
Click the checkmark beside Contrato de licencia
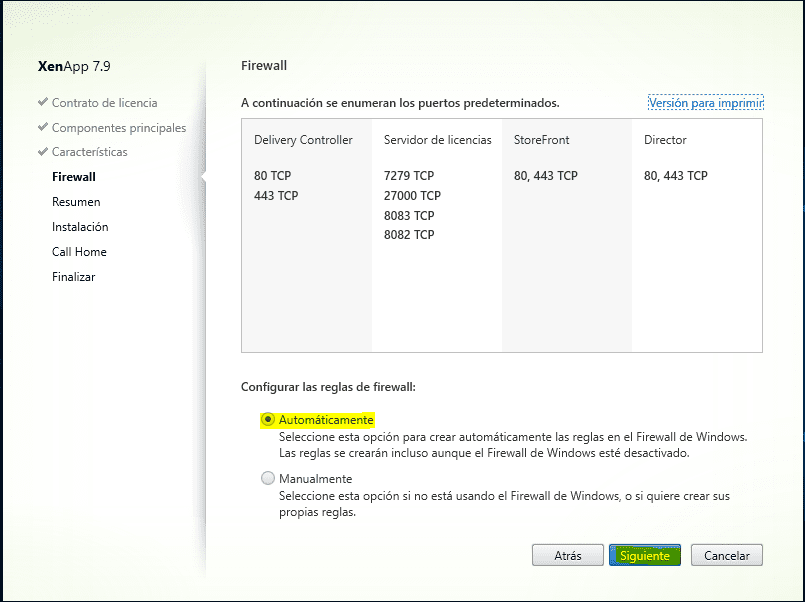[x=43, y=102]
